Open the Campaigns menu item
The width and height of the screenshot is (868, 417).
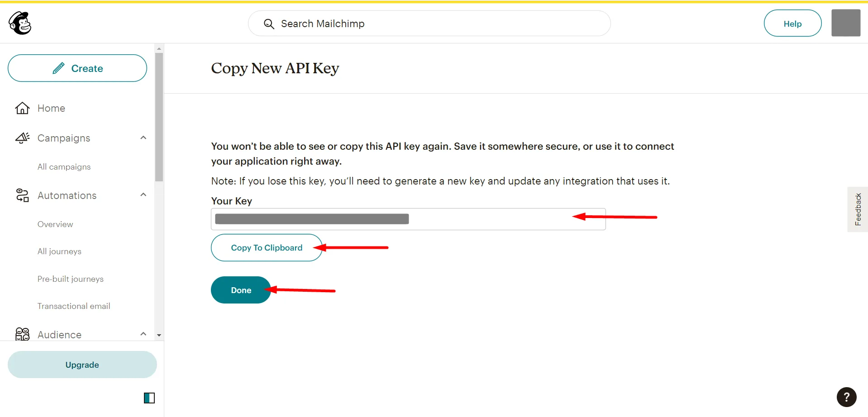(x=64, y=138)
